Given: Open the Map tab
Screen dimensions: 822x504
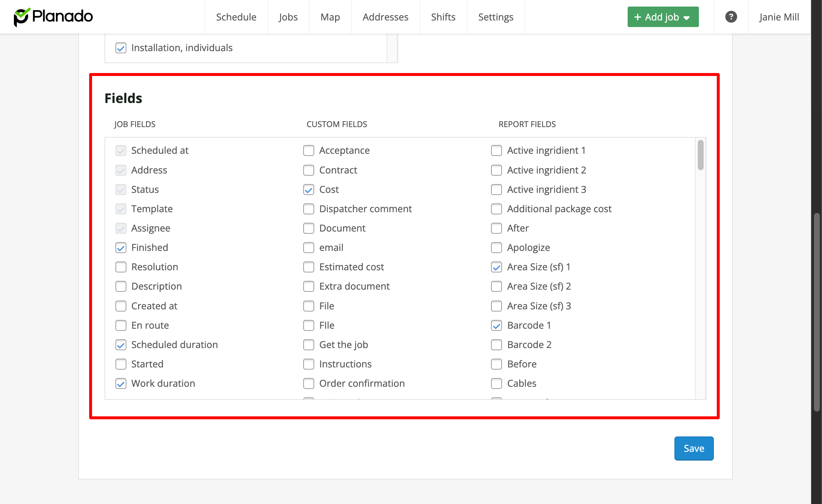Looking at the screenshot, I should [x=330, y=17].
